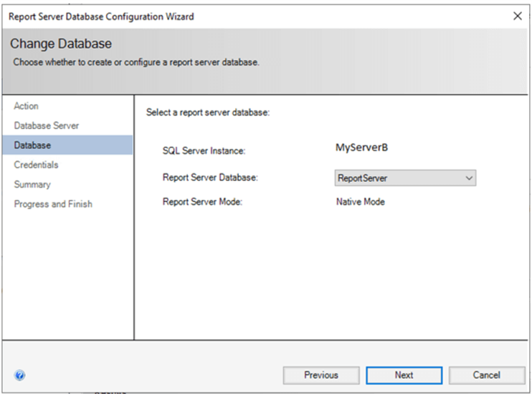Click the Report Server Mode label

(203, 202)
